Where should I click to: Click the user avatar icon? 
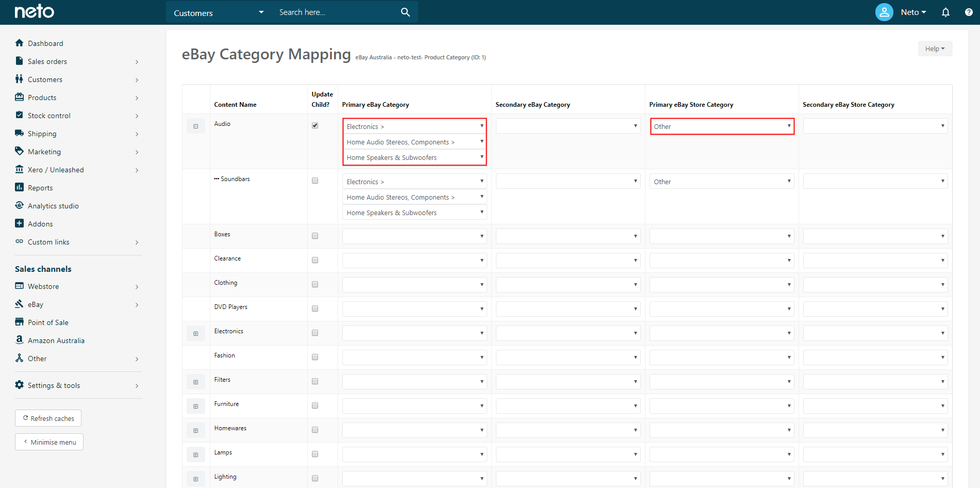coord(884,12)
